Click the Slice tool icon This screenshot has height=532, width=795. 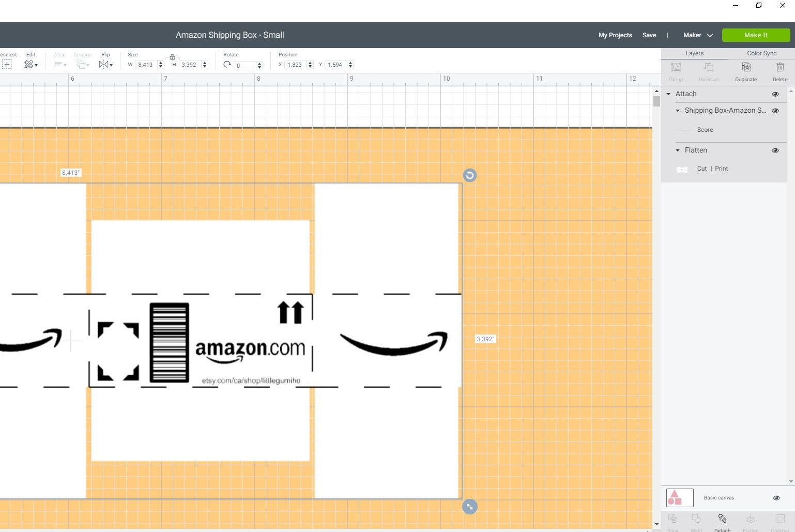pyautogui.click(x=672, y=519)
